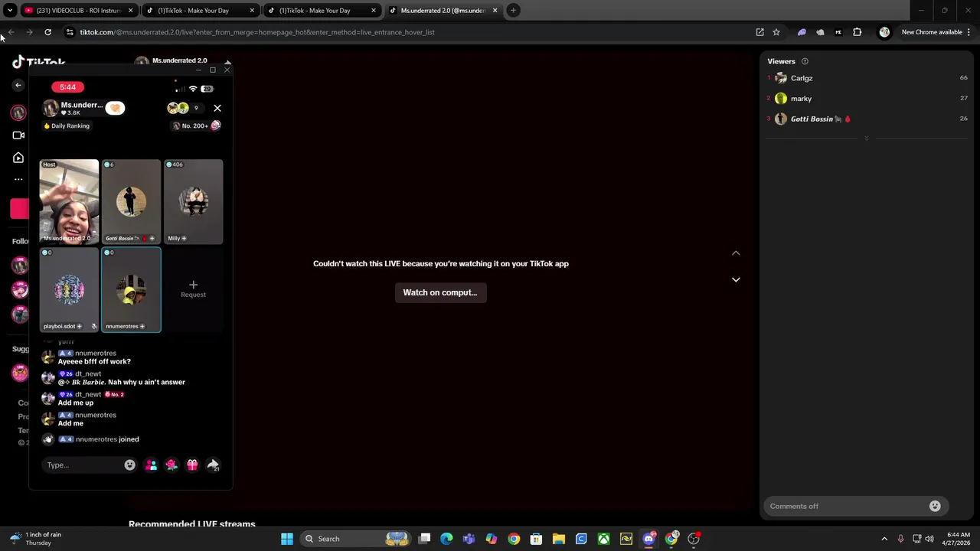Open Microsoft Teams in taskbar
Screen dimensions: 980x551
[469, 539]
